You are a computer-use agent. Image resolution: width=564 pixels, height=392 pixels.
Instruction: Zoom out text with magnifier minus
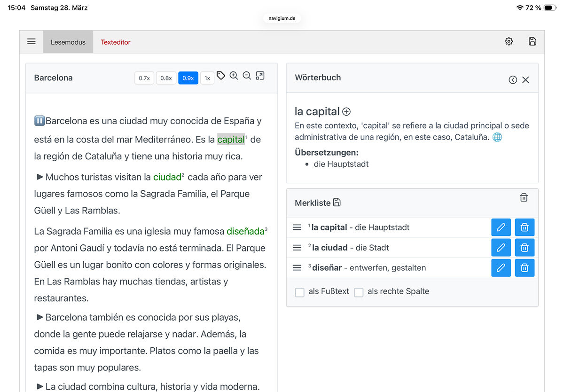[x=247, y=76]
